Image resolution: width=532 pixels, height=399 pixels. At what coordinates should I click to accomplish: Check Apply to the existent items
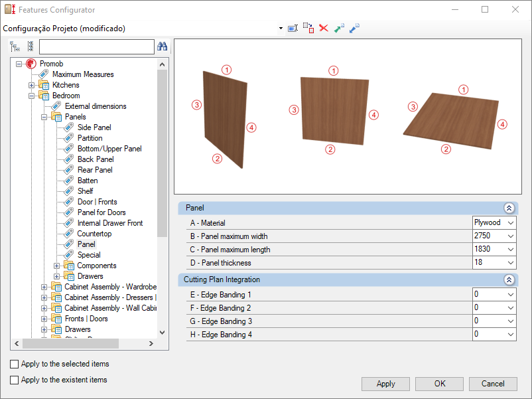14,380
